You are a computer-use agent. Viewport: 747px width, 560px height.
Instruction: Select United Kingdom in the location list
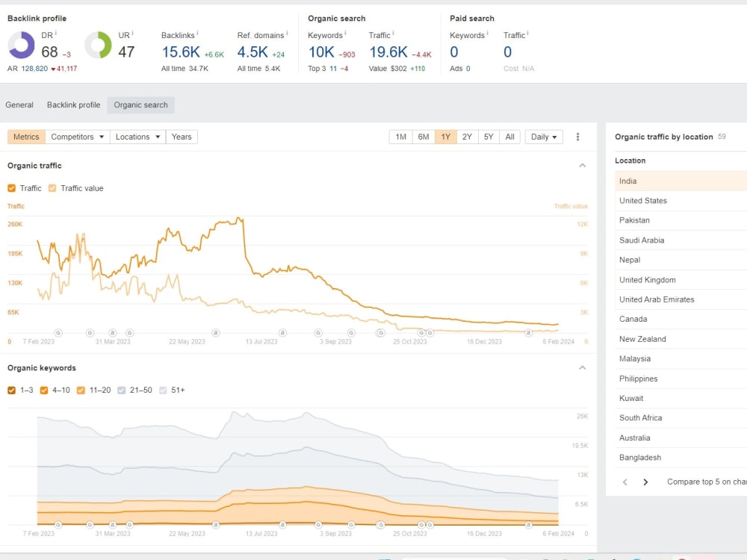[x=681, y=279]
